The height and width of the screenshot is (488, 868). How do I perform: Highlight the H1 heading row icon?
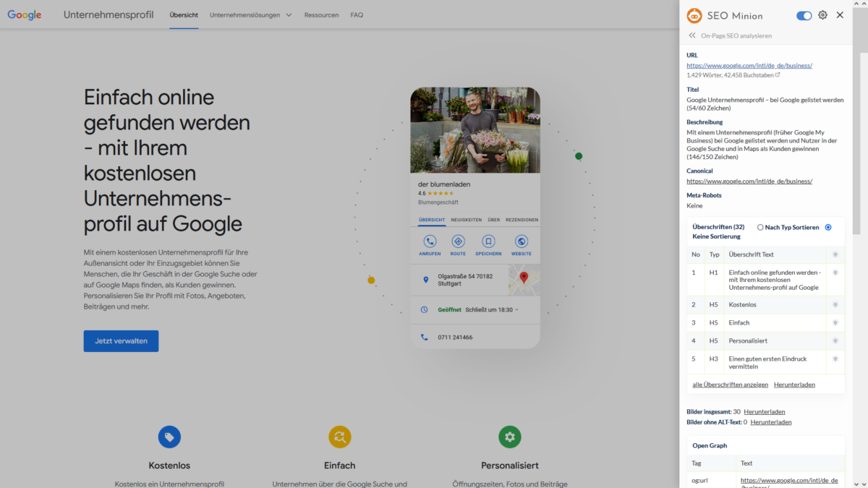tap(835, 273)
